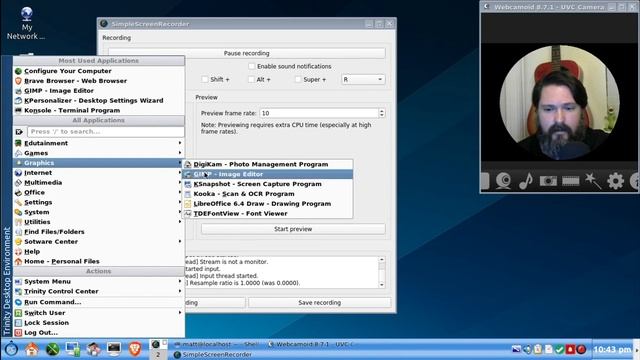The height and width of the screenshot is (360, 640).
Task: Open Home - Personal Files
Action: pos(99,261)
